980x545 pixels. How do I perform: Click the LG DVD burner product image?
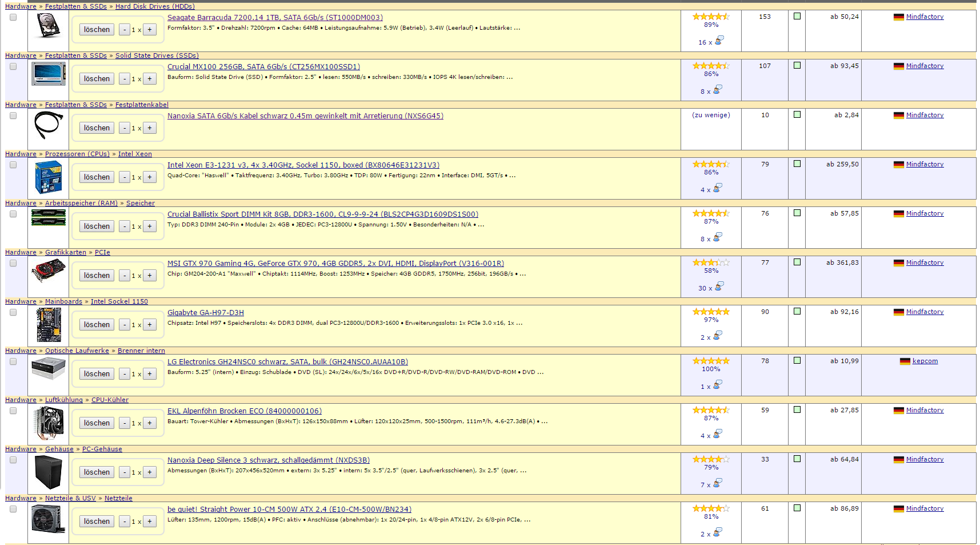click(49, 368)
